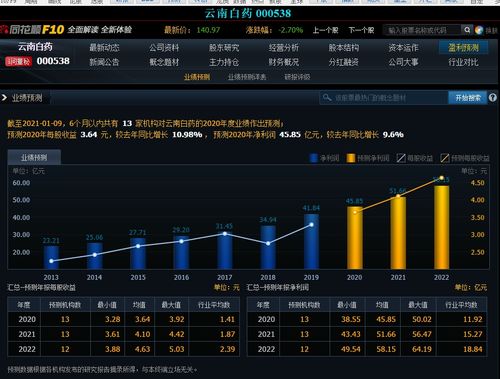500x379 pixels.
Task: Open the 财务概况 menu tab
Action: pos(284,62)
